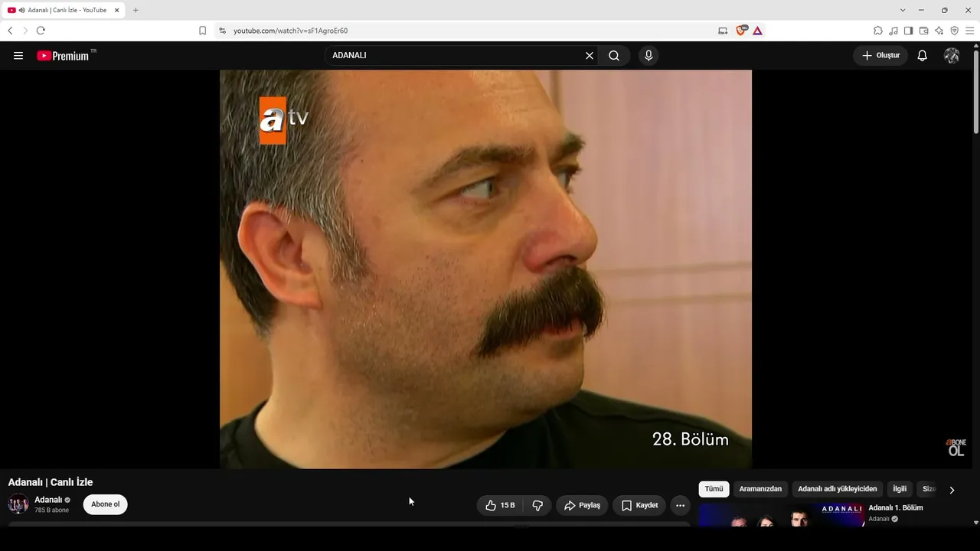
Task: Open the Brave VPN shield icon
Action: click(954, 31)
